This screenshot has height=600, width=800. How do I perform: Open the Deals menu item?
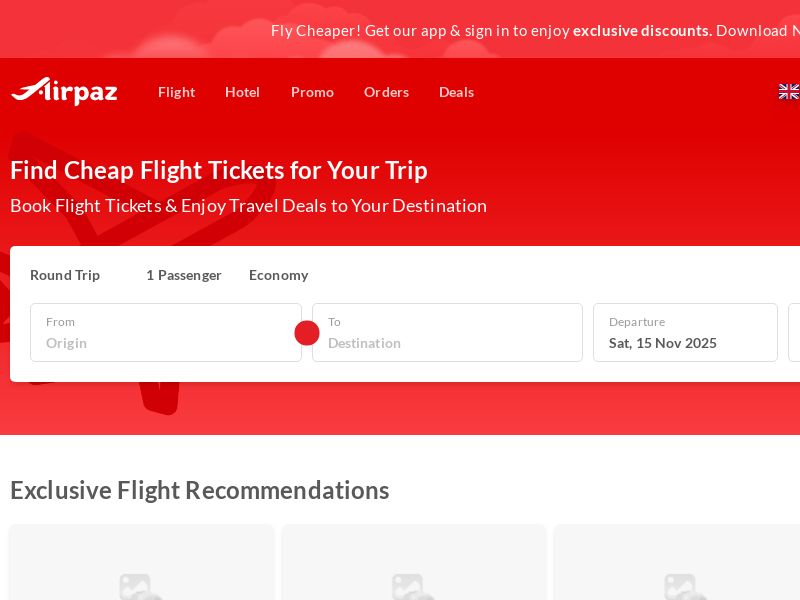[456, 92]
